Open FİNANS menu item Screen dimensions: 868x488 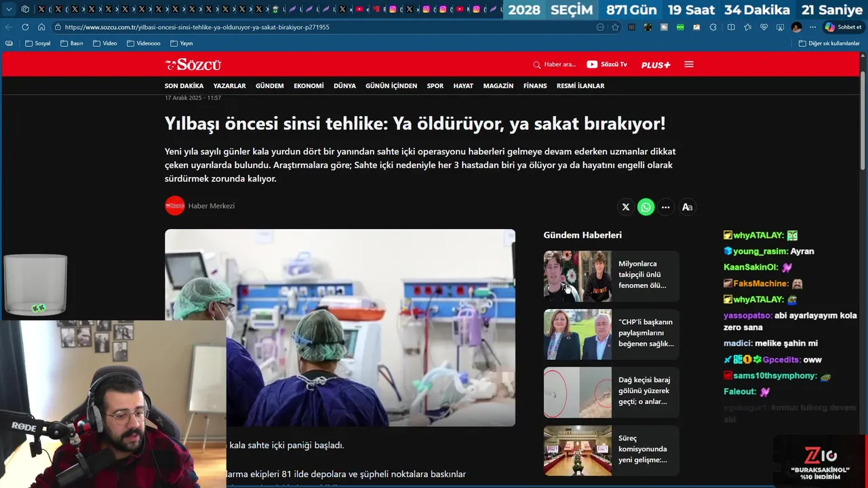point(535,86)
